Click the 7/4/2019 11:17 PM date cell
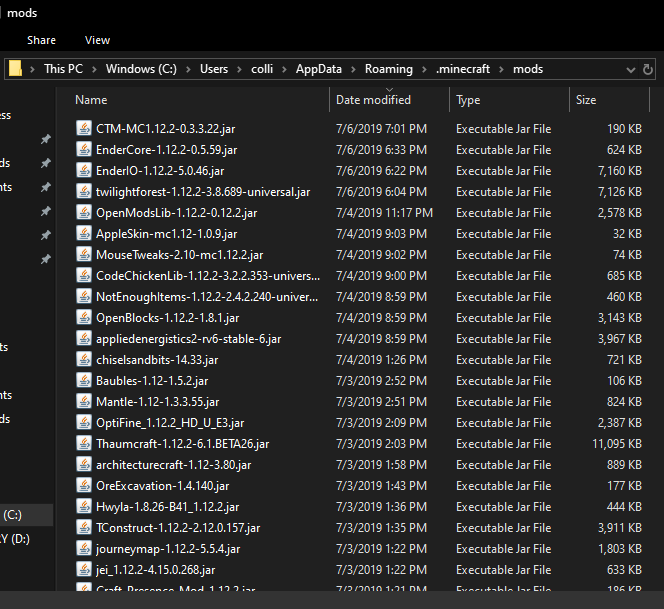Image resolution: width=664 pixels, height=609 pixels. click(385, 213)
